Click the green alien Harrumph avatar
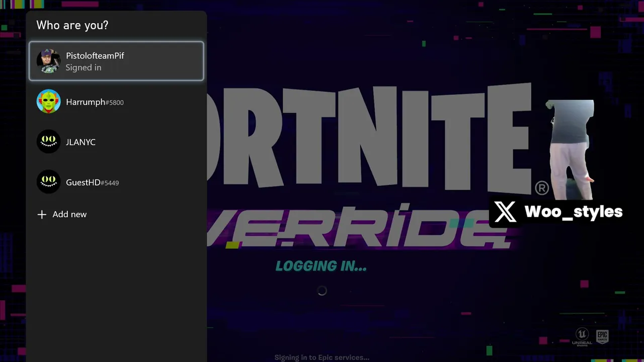 point(49,102)
